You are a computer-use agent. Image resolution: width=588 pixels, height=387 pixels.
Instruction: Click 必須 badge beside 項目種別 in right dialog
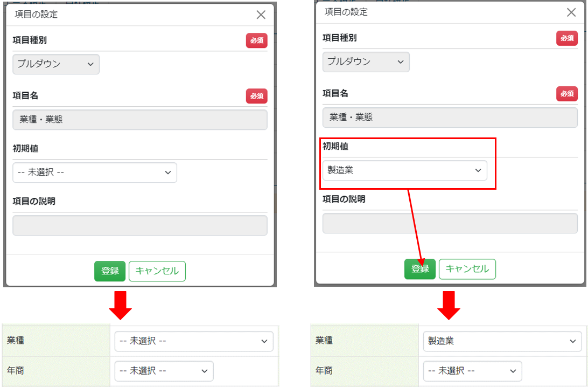(x=567, y=38)
